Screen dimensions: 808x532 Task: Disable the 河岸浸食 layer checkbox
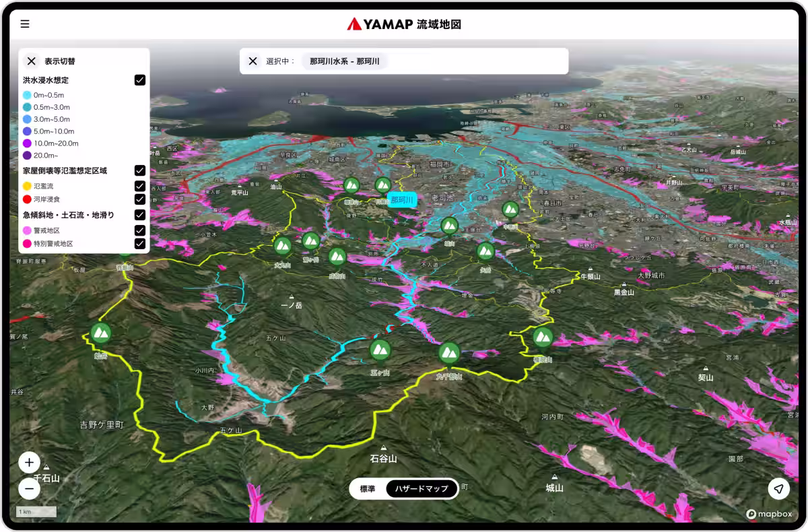tap(140, 199)
